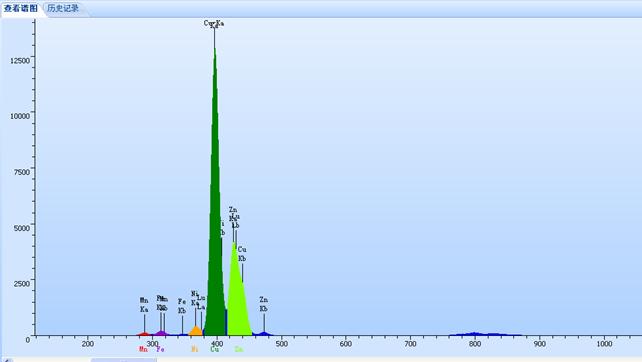Select the purple Fe legend label
The width and height of the screenshot is (642, 362).
coord(160,349)
